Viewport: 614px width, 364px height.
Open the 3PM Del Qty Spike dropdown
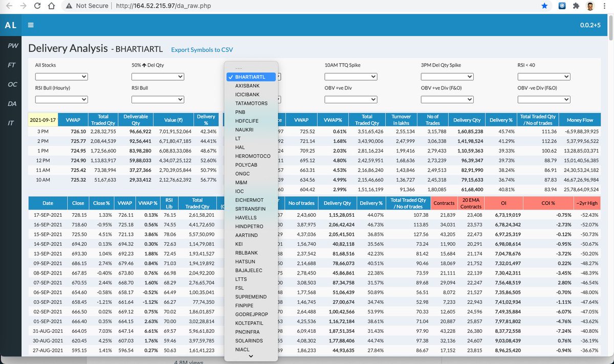[447, 77]
